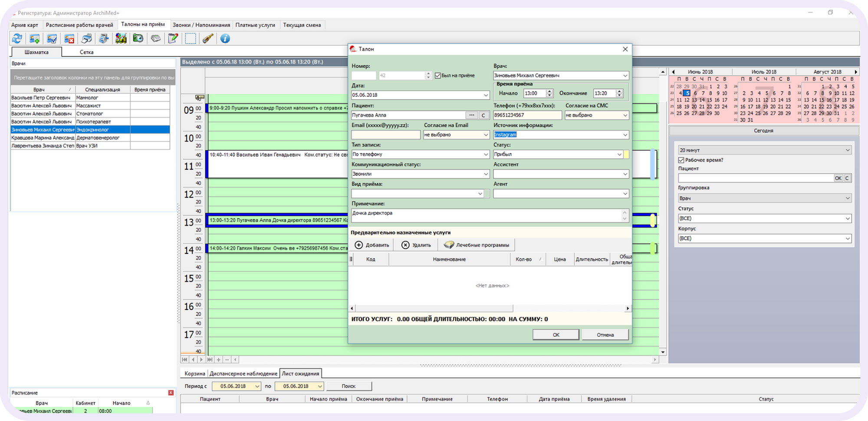Open the Платные услуги tab

point(255,25)
